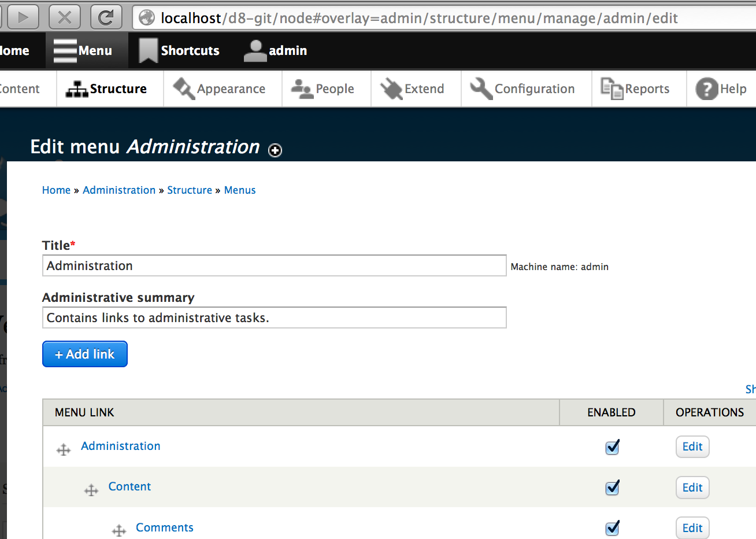Image resolution: width=756 pixels, height=539 pixels.
Task: Click Edit button for Content row
Action: tap(692, 488)
